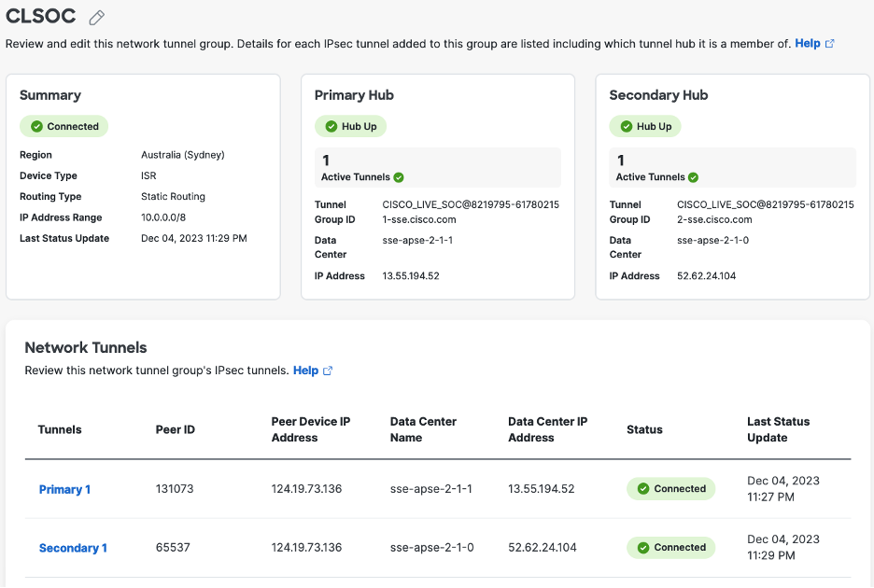The width and height of the screenshot is (874, 588).
Task: Click the Status column header
Action: point(644,429)
